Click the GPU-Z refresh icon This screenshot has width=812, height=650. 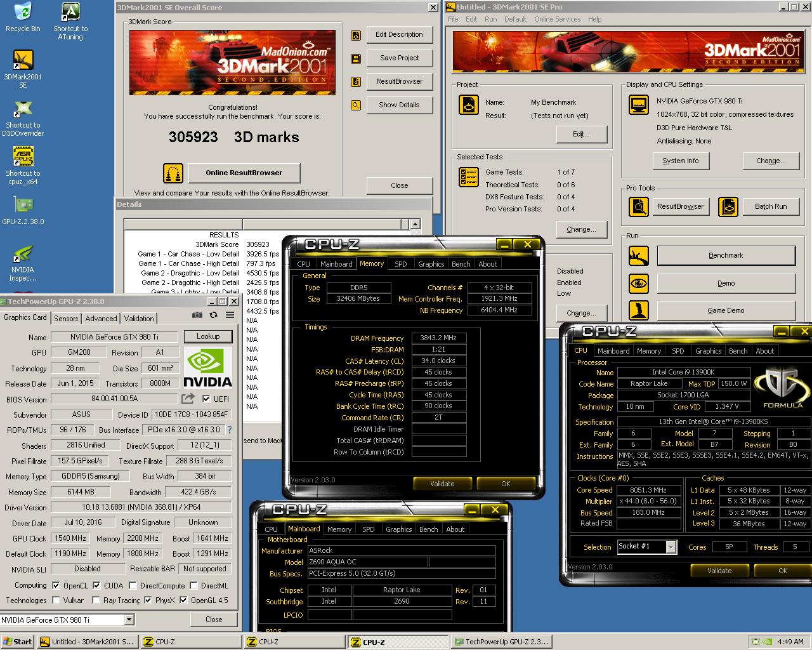[x=213, y=315]
